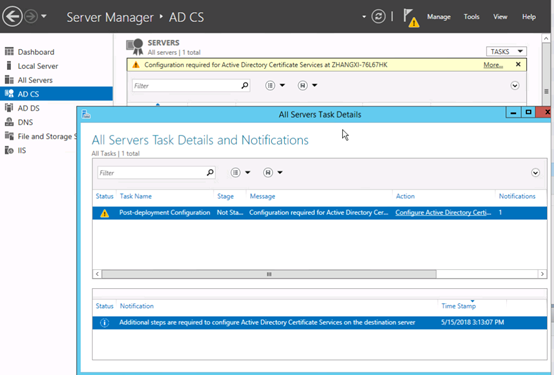Click the info icon in notification row
This screenshot has height=375, width=554.
click(x=104, y=323)
